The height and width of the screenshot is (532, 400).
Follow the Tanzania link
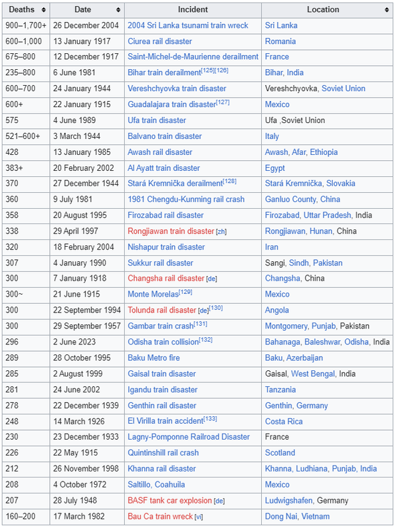(x=280, y=390)
